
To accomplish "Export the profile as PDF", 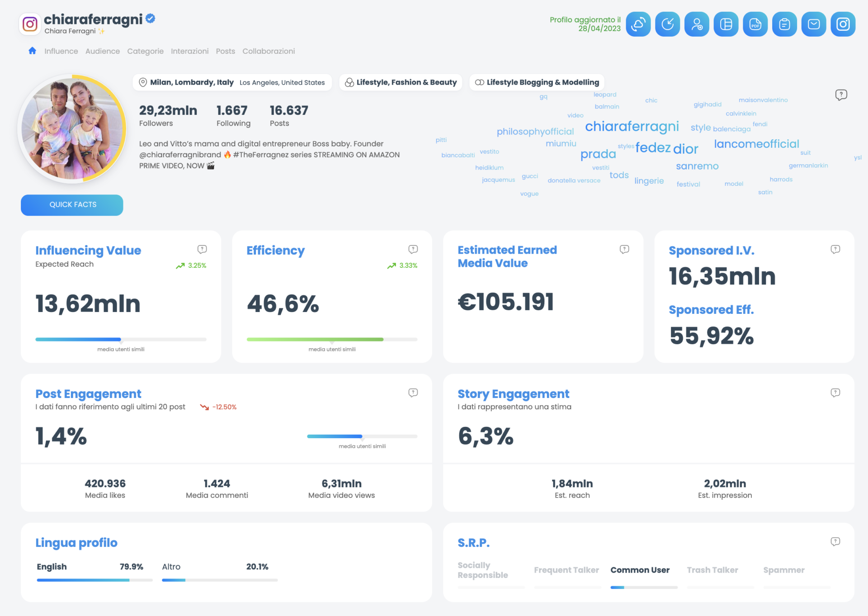I will [x=755, y=24].
